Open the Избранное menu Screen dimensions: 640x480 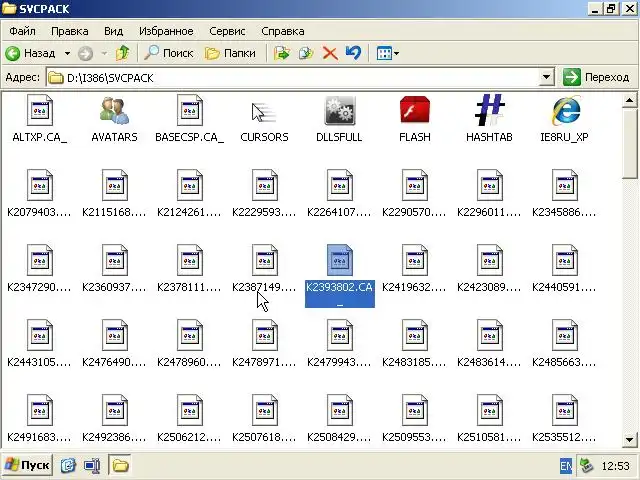[166, 31]
